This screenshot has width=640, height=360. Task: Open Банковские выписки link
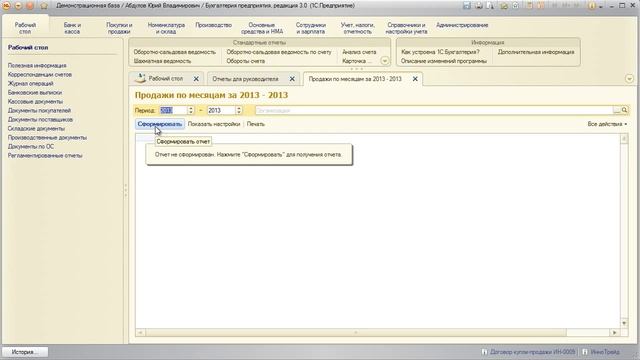click(35, 92)
